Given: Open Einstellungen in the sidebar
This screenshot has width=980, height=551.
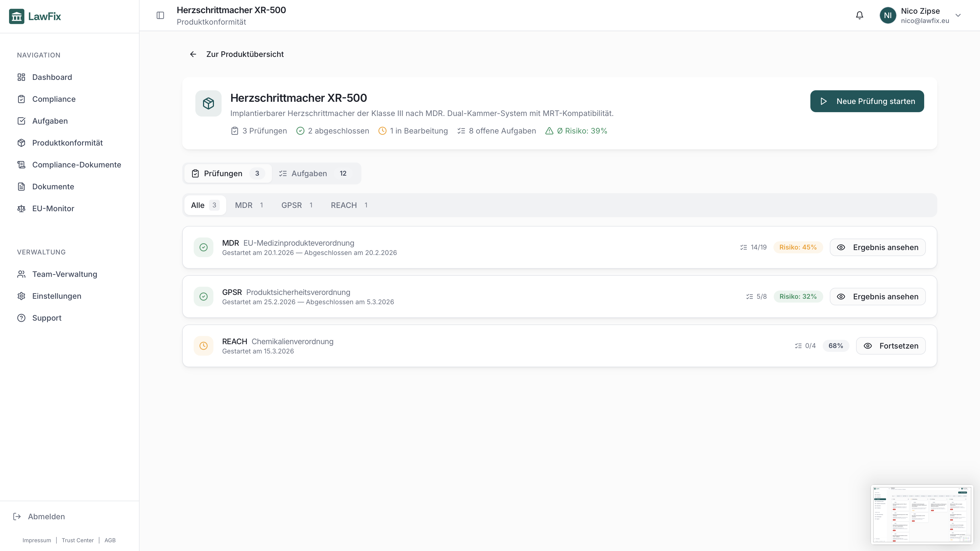Looking at the screenshot, I should [x=69, y=296].
